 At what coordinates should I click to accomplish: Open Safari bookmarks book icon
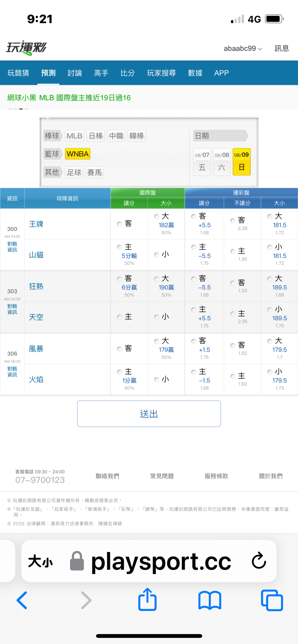(210, 600)
